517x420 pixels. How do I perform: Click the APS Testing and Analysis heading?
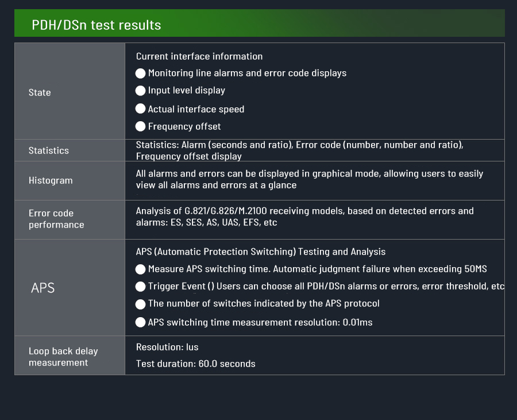pyautogui.click(x=261, y=252)
